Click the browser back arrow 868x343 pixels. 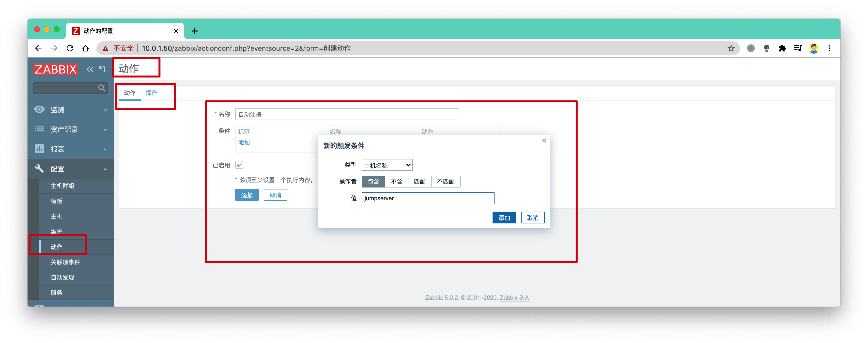tap(38, 48)
